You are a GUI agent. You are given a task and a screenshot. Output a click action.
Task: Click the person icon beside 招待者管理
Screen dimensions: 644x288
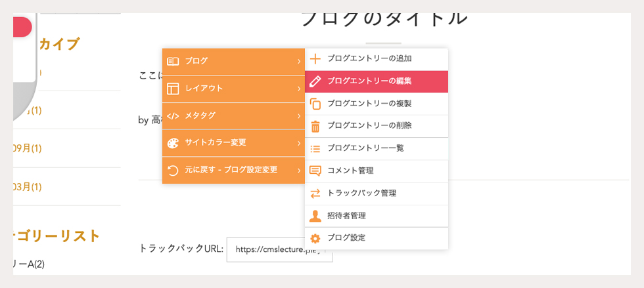(315, 216)
